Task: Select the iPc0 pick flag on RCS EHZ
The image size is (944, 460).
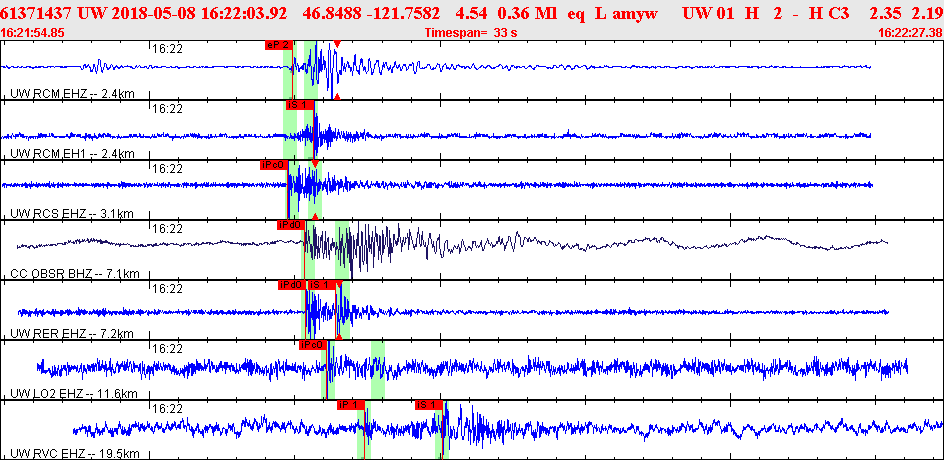Action: (x=274, y=165)
